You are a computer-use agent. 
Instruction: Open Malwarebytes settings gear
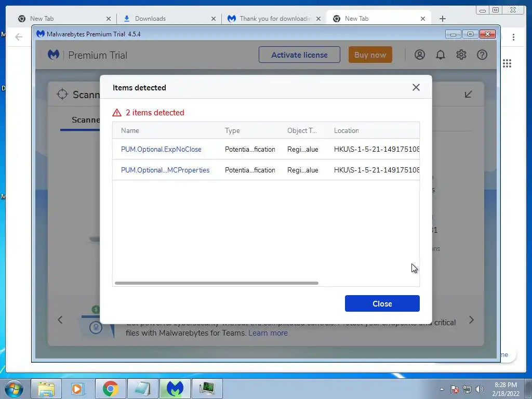(461, 55)
